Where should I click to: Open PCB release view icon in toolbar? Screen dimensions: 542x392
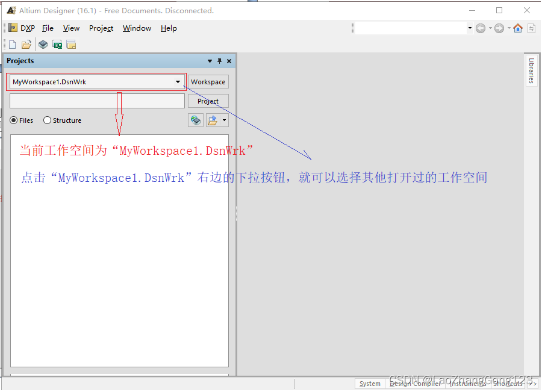click(x=57, y=45)
